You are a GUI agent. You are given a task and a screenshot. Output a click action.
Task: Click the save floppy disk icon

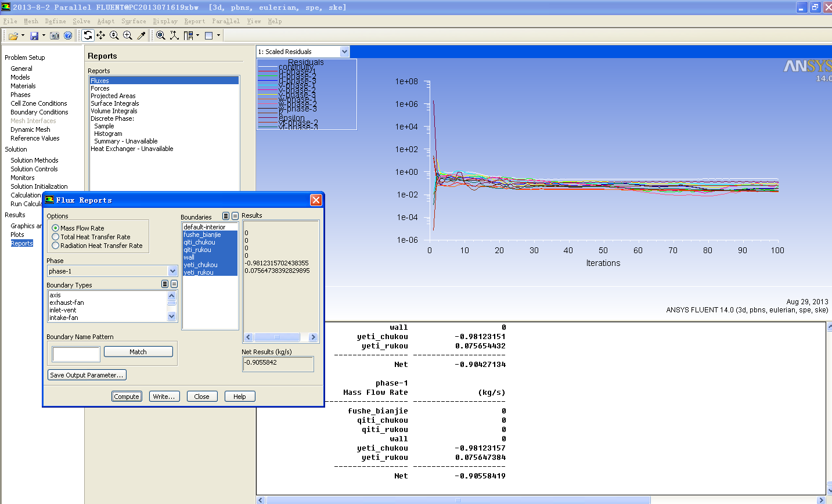point(34,36)
